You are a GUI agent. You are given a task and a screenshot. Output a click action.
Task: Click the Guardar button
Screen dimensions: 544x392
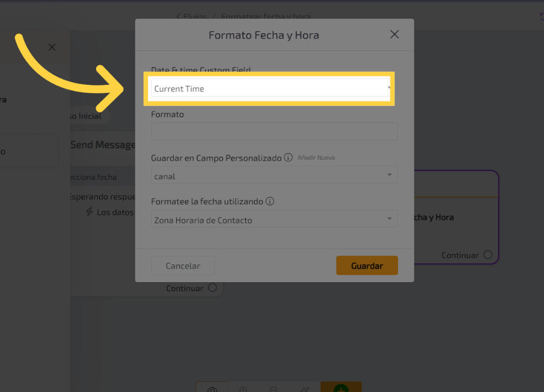pos(367,266)
